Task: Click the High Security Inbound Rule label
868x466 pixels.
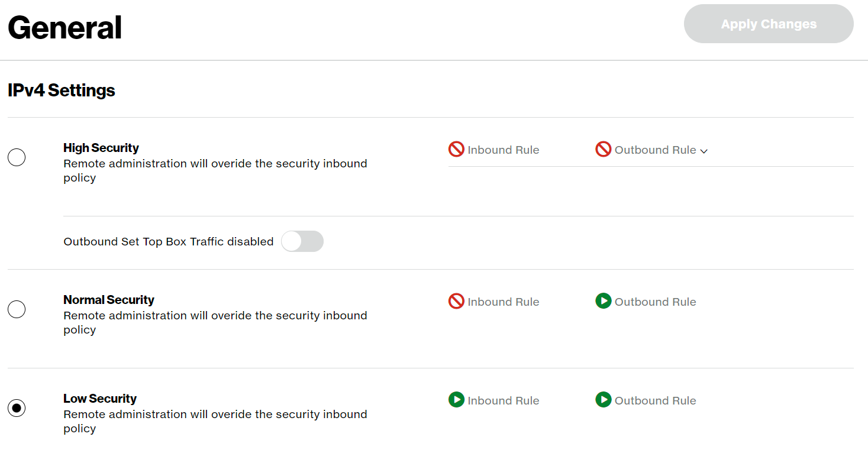Action: click(503, 150)
